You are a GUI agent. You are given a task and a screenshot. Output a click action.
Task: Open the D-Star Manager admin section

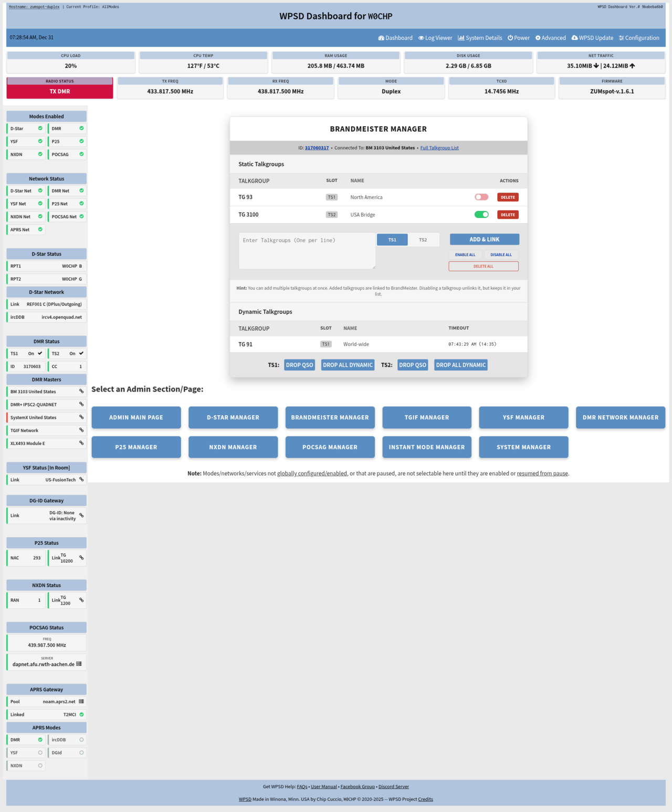point(233,418)
